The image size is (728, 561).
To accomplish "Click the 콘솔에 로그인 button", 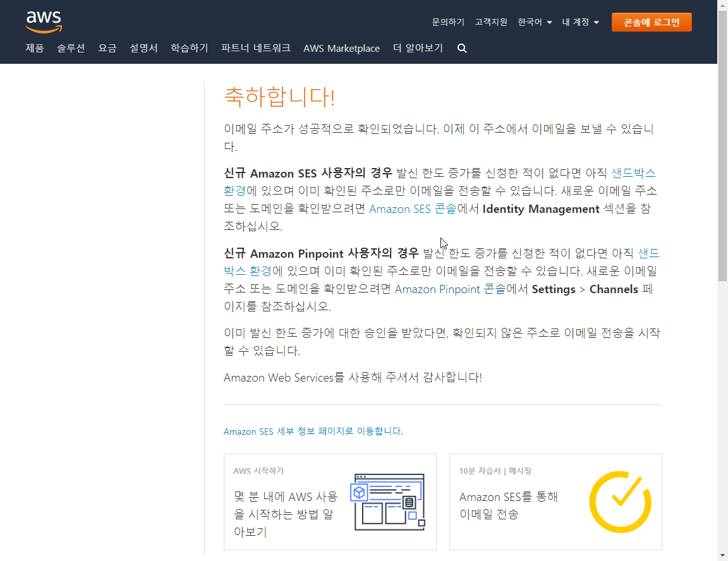I will click(x=652, y=22).
